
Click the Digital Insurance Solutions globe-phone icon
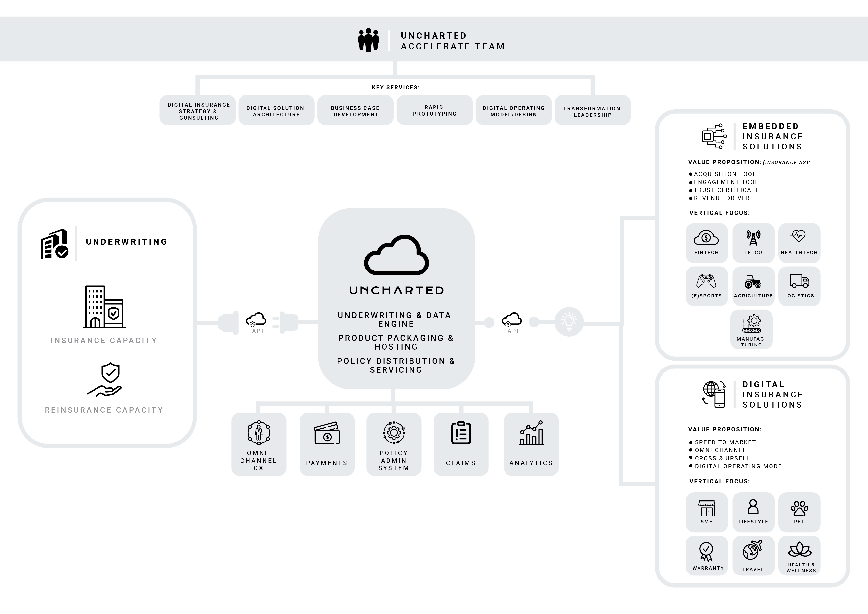coord(714,394)
